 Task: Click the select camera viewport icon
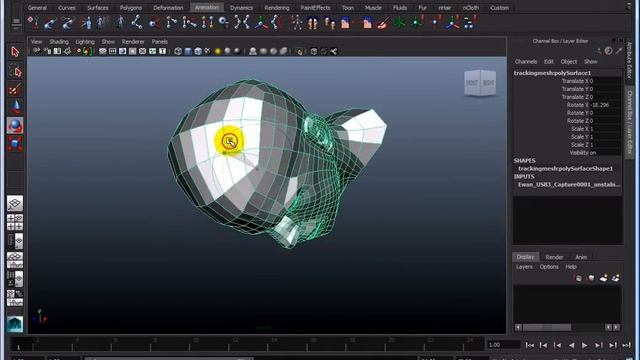click(x=37, y=51)
